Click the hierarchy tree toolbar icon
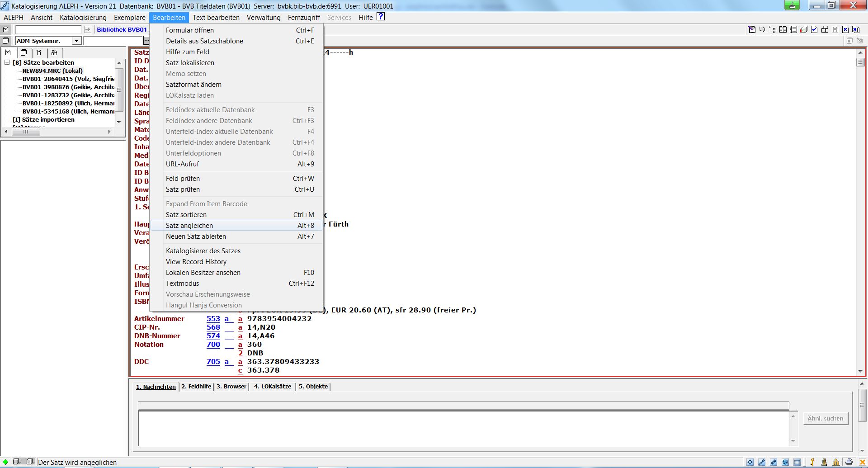The image size is (868, 468). (772, 29)
